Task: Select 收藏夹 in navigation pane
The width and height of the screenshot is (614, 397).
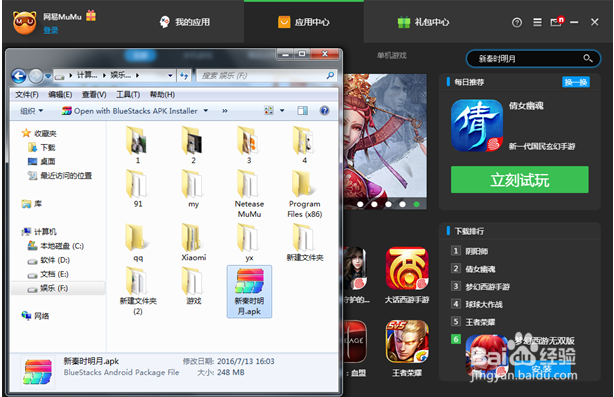Action: pos(39,133)
